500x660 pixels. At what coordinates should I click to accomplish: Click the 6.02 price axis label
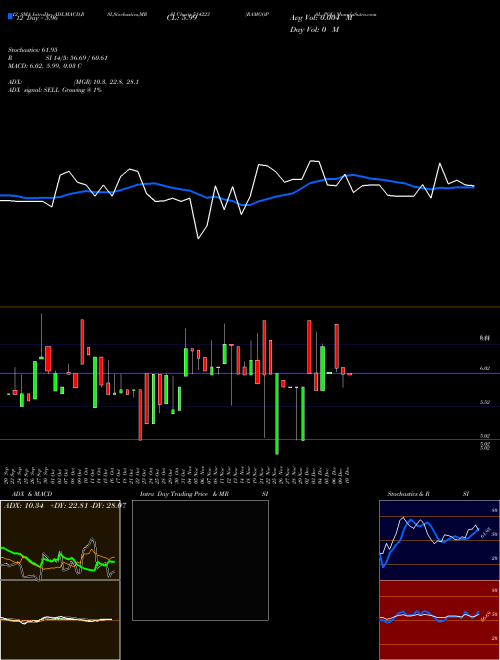click(x=484, y=368)
